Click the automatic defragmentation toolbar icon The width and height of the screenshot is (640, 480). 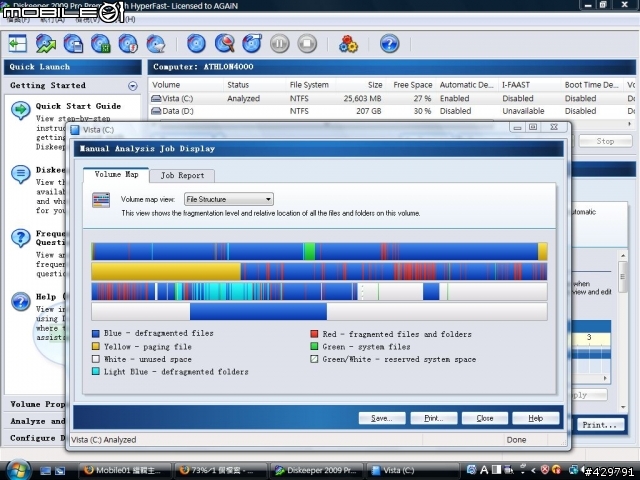click(x=101, y=44)
